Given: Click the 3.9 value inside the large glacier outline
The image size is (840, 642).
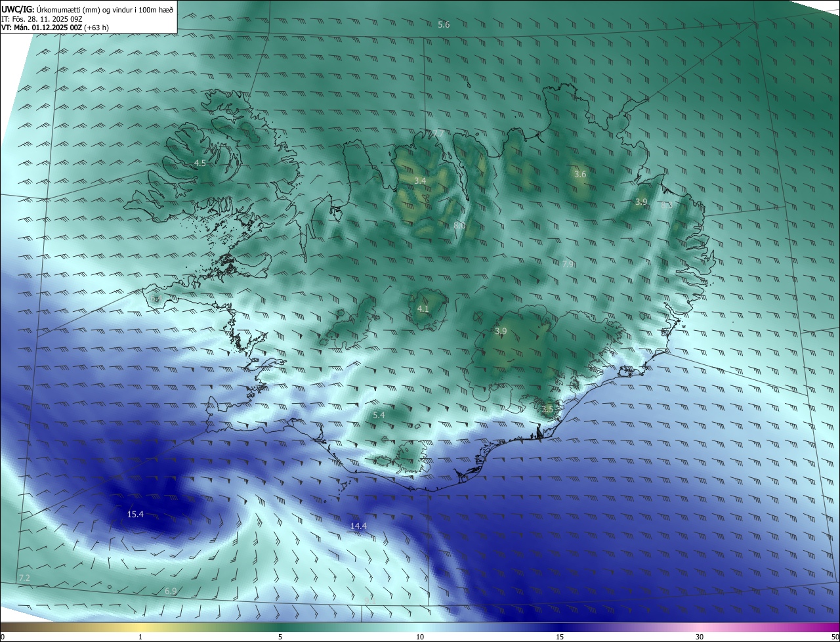Looking at the screenshot, I should point(501,332).
